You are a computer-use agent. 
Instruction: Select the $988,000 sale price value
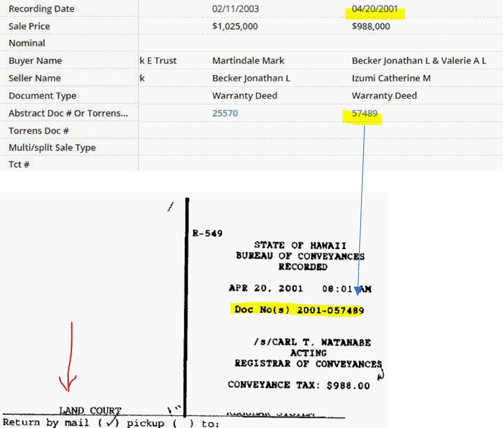click(x=371, y=26)
